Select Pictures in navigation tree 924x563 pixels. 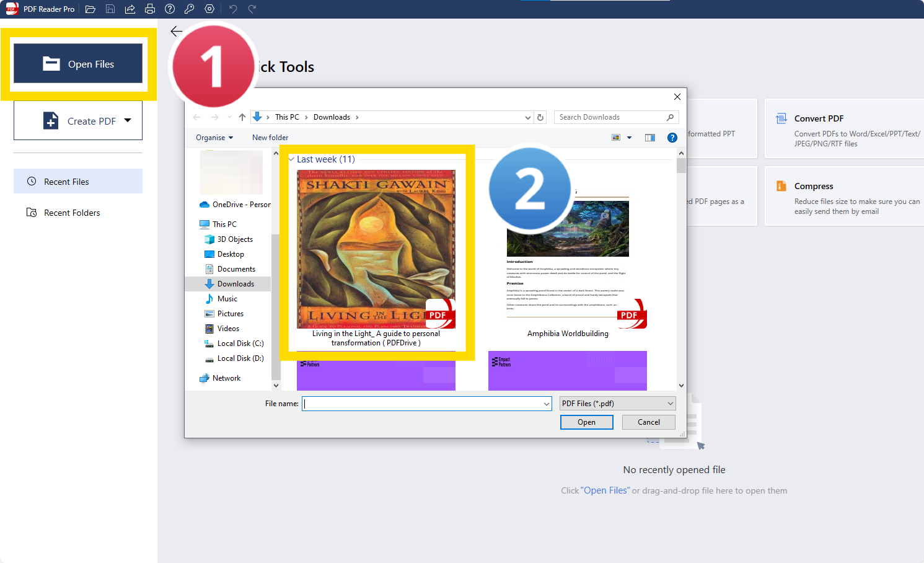pyautogui.click(x=224, y=314)
